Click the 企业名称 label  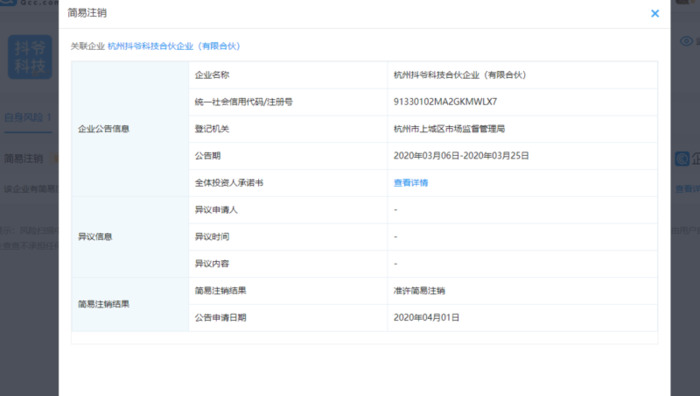[x=212, y=75]
